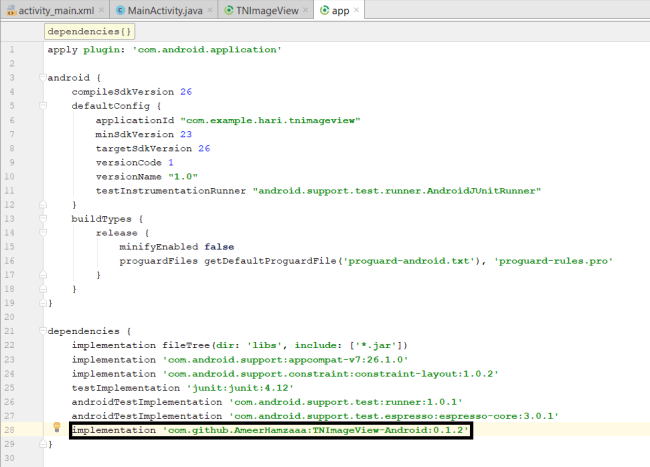Click applicationId "com.example.hari.tnimageview" string
Image resolution: width=650 pixels, height=467 pixels.
click(x=270, y=120)
